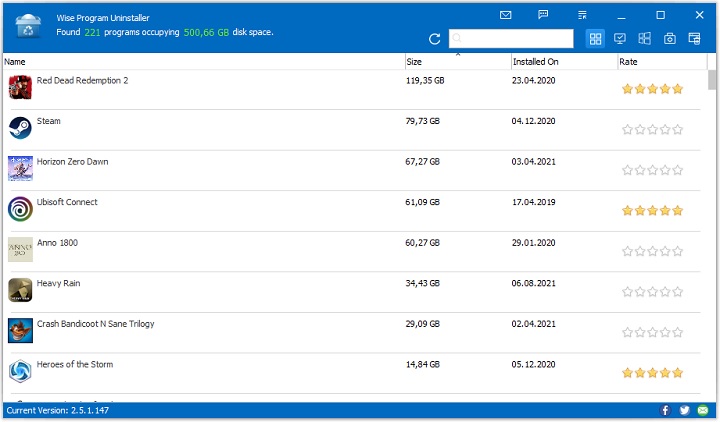Open the title bar menu list icon
The width and height of the screenshot is (720, 422).
point(582,15)
